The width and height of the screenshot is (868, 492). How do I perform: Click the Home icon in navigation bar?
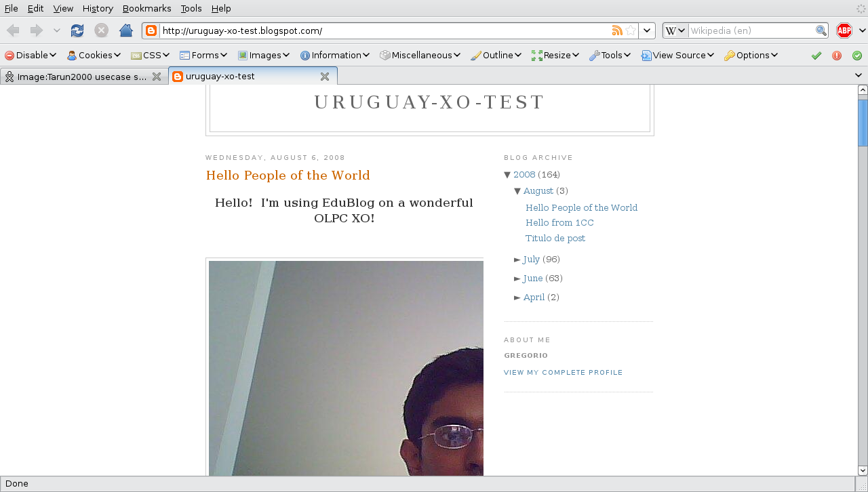[125, 30]
